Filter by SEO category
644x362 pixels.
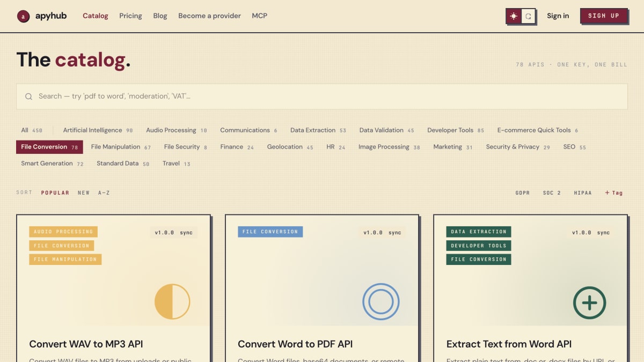(574, 147)
